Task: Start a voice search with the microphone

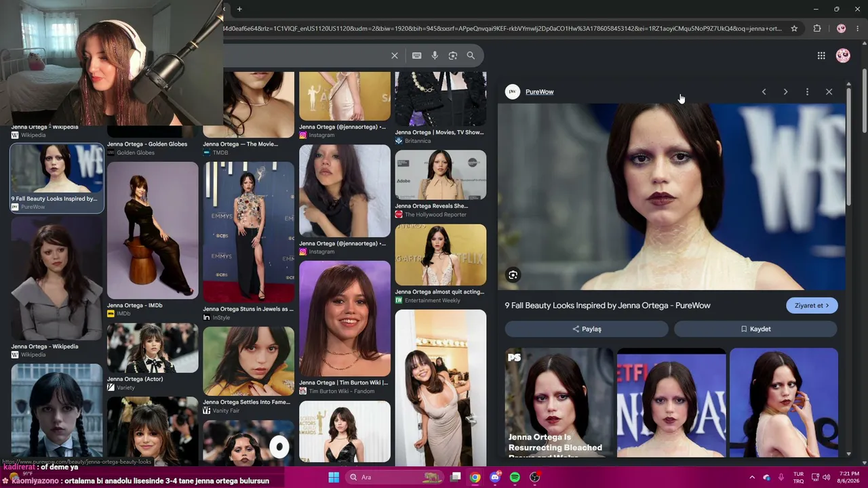Action: click(435, 56)
